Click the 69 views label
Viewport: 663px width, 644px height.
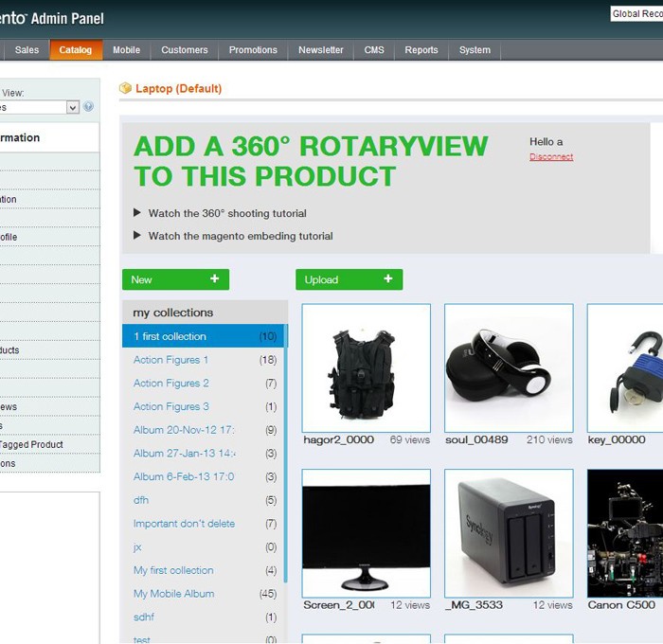pos(410,439)
